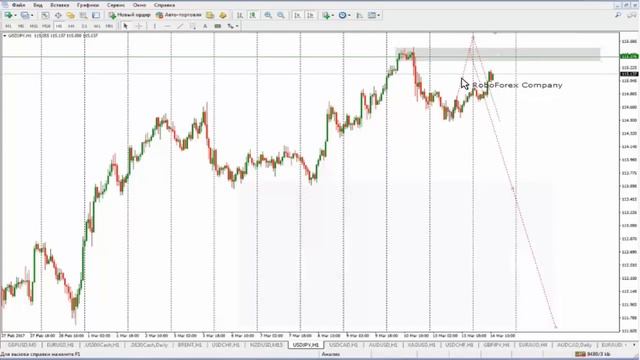The width and height of the screenshot is (640, 360).
Task: Click the Templates toolbar icon
Action: click(372, 15)
